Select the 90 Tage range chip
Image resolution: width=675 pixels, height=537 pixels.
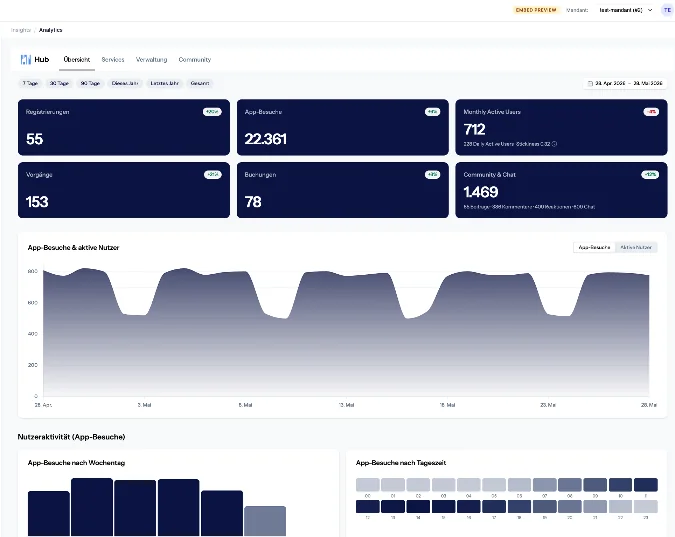click(90, 83)
